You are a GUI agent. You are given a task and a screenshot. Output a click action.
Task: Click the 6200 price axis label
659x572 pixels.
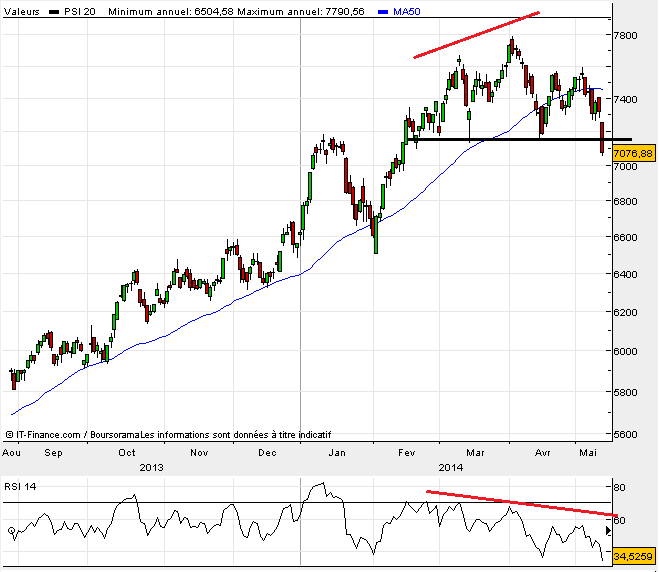pyautogui.click(x=625, y=312)
